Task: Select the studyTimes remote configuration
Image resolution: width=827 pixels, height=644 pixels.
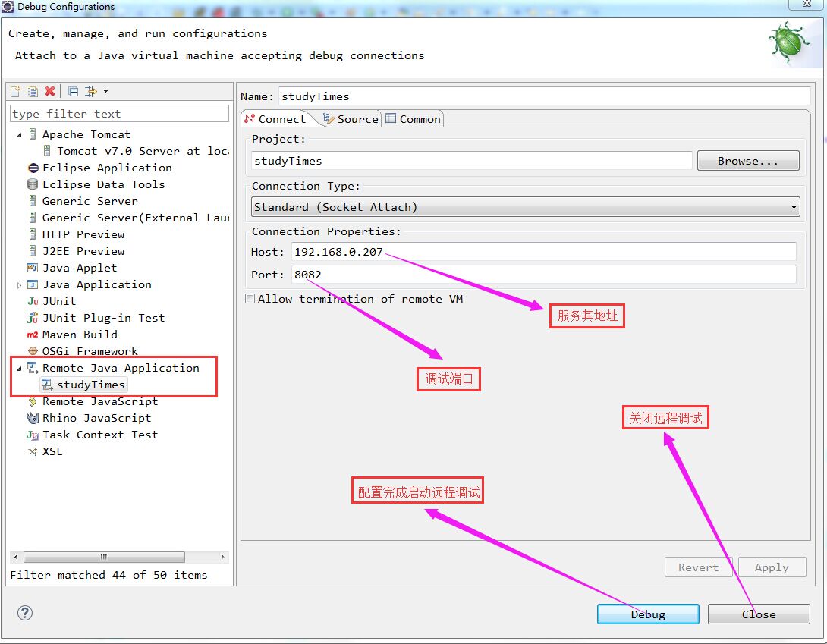Action: click(84, 385)
